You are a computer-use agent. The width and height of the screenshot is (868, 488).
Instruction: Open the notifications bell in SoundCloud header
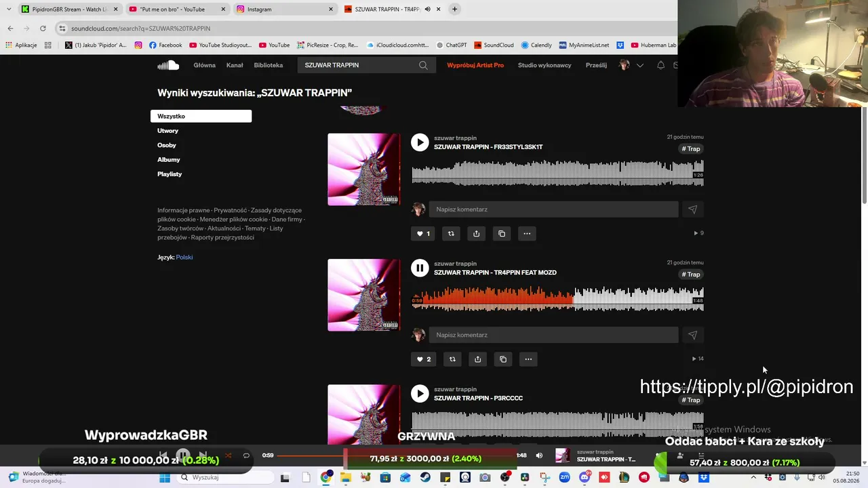[660, 65]
